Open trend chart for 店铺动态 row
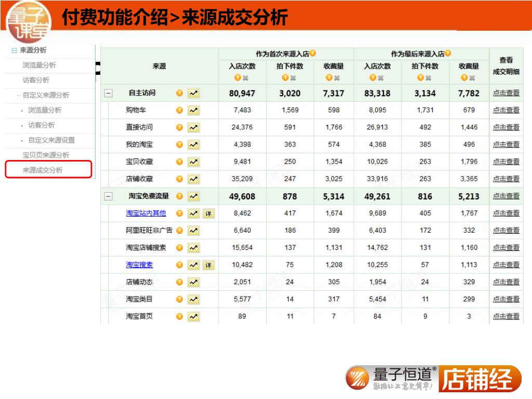The width and height of the screenshot is (532, 399). point(193,282)
